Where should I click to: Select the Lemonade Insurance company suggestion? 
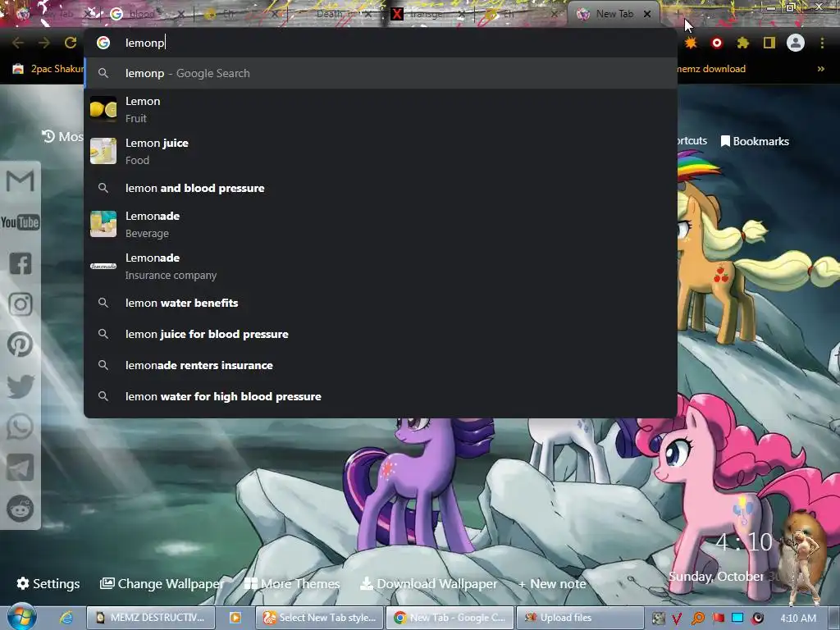[x=381, y=267]
